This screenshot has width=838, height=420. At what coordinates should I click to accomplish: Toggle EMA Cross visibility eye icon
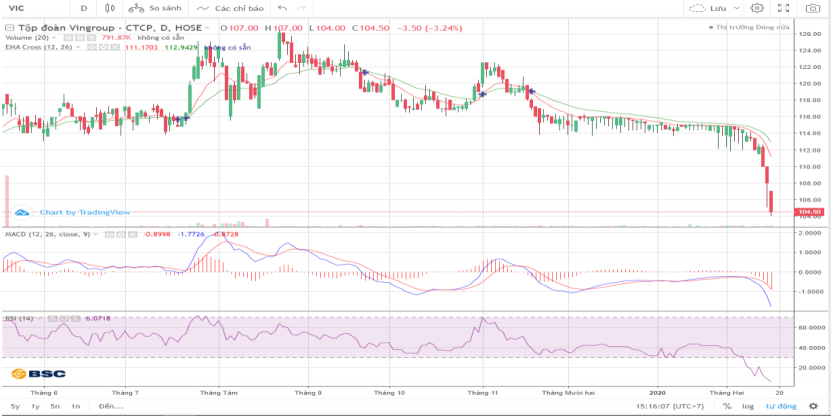tap(91, 47)
